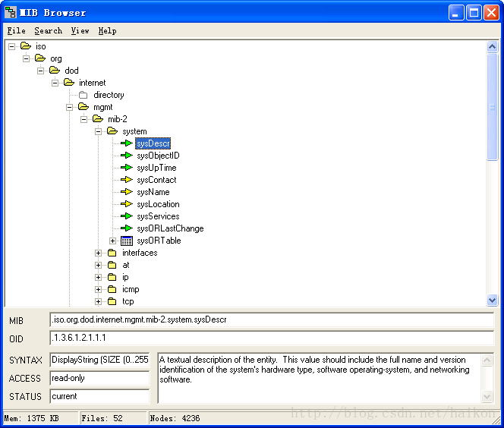Collapse the mgmt tree node

[69, 107]
